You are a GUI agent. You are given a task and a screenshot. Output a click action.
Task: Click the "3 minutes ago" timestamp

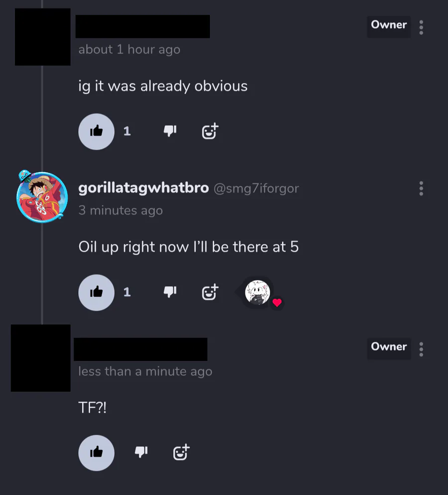(120, 210)
